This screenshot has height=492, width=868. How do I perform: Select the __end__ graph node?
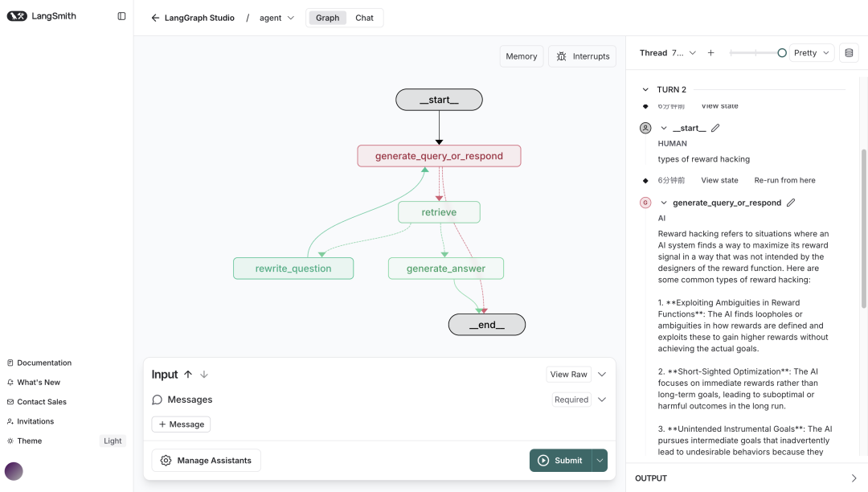(486, 325)
